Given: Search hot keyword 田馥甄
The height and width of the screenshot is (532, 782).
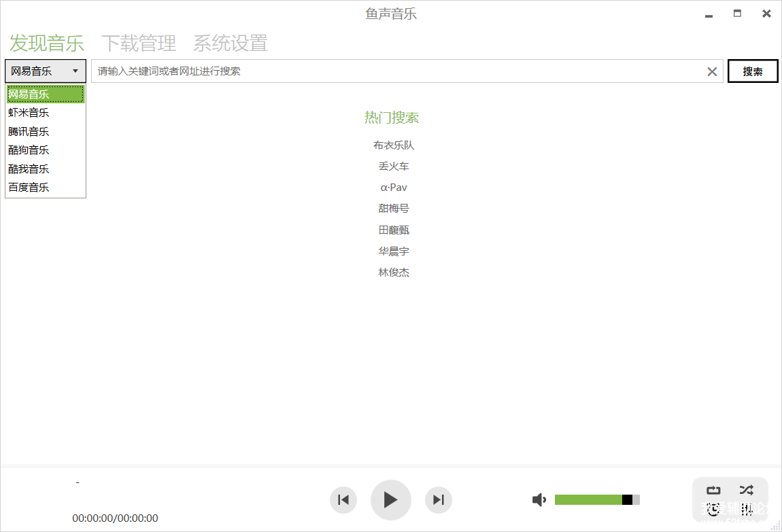Looking at the screenshot, I should [394, 230].
